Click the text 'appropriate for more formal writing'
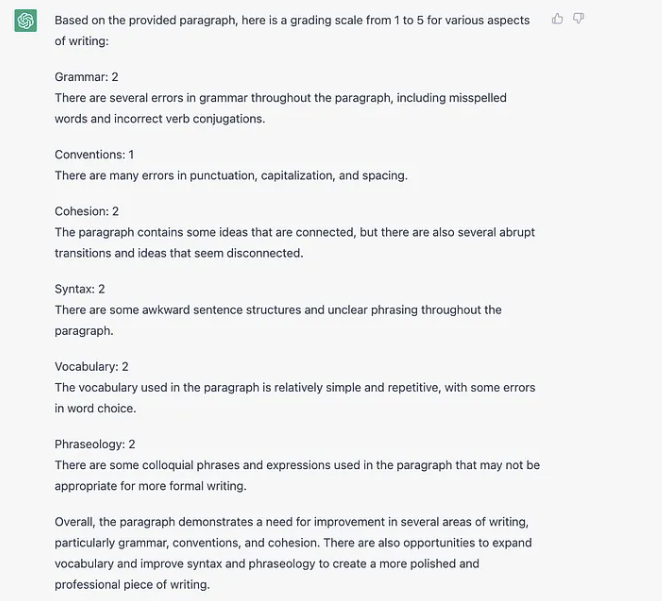 [150, 487]
